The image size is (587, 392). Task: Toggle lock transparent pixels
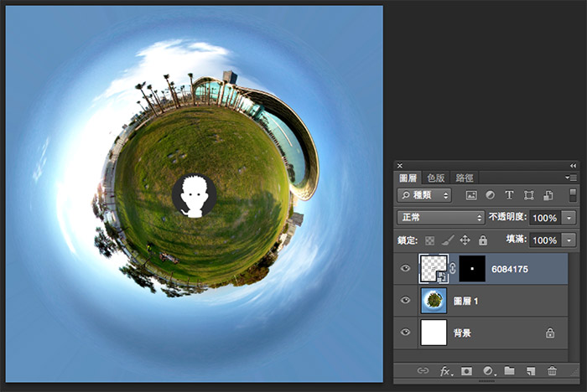432,240
